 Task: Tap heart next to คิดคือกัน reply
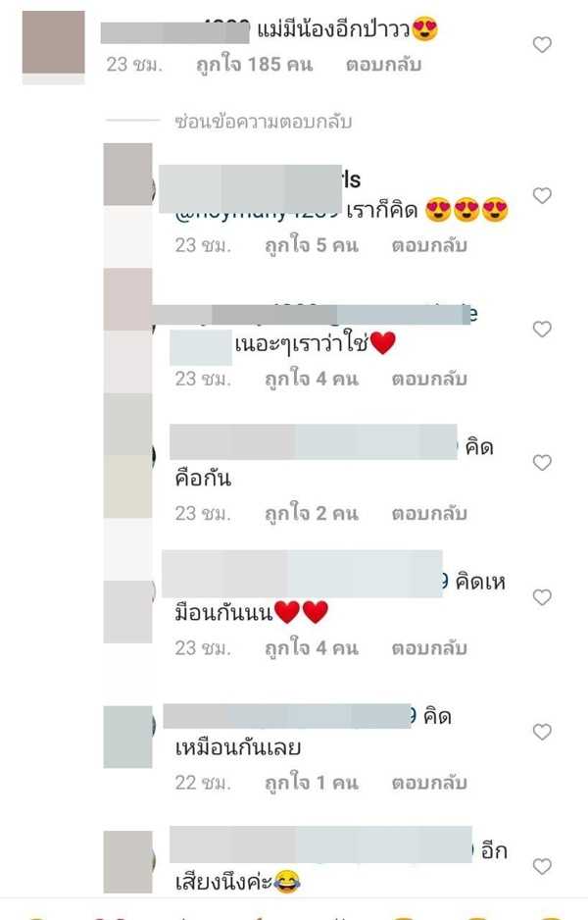tap(542, 462)
